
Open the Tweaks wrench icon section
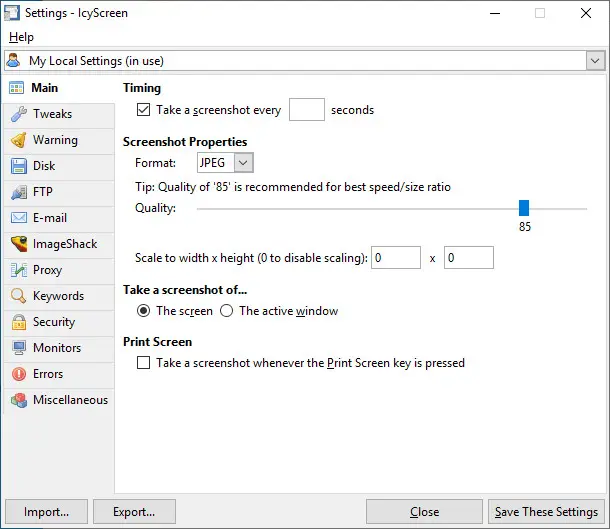(19, 114)
